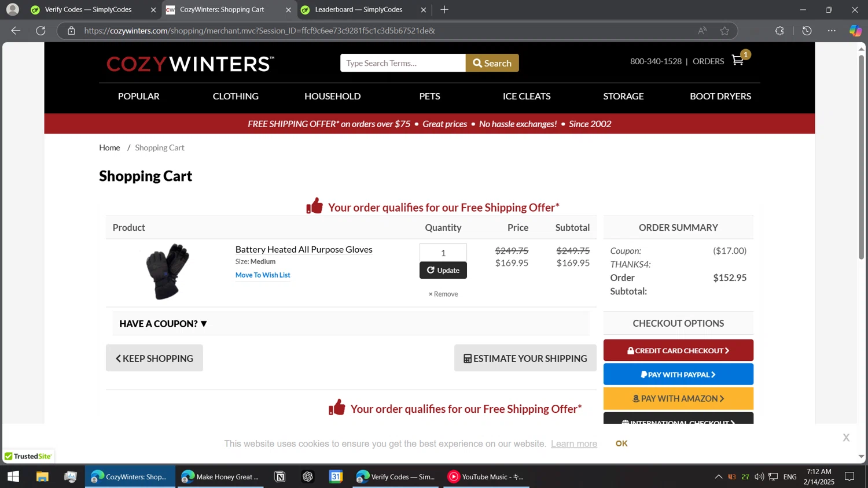Click the CozyWinters logo
The image size is (868, 488).
[190, 64]
